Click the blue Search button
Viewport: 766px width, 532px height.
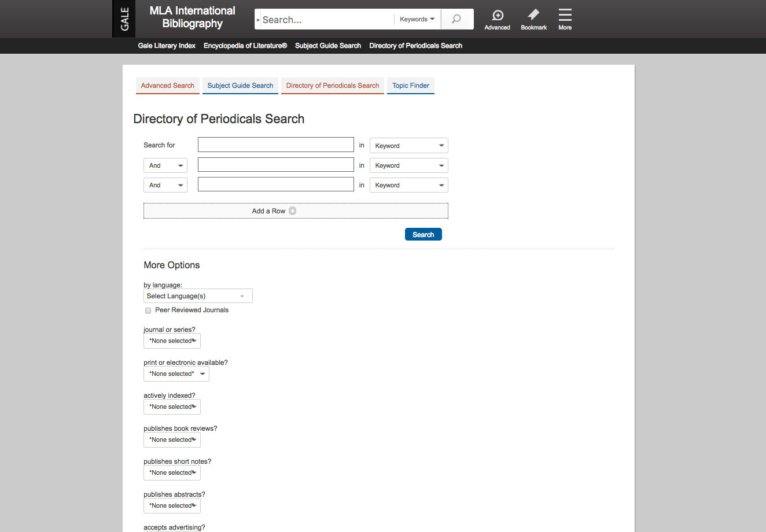click(423, 234)
